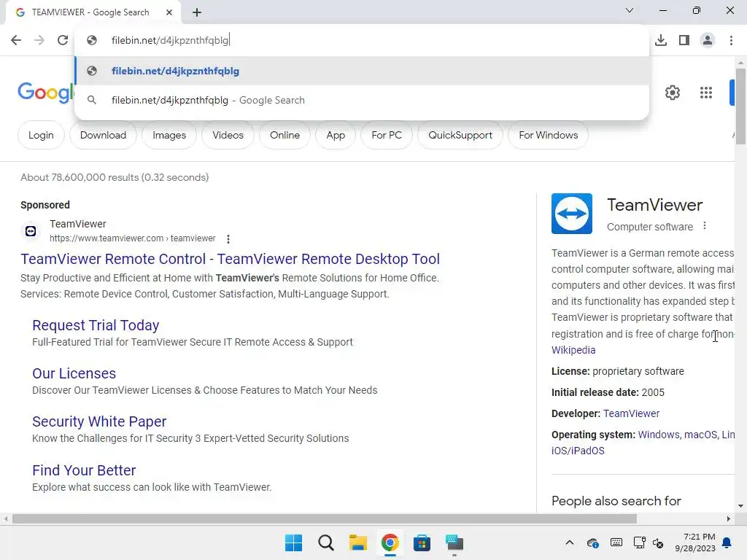Click the scroll down arrow
This screenshot has width=747, height=560.
740,506
